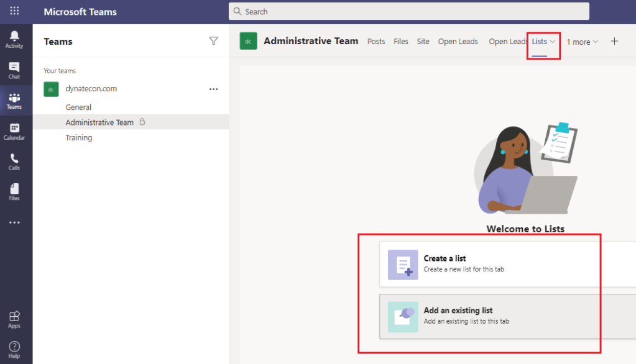The height and width of the screenshot is (364, 636).
Task: Open Files from the left rail
Action: (14, 192)
